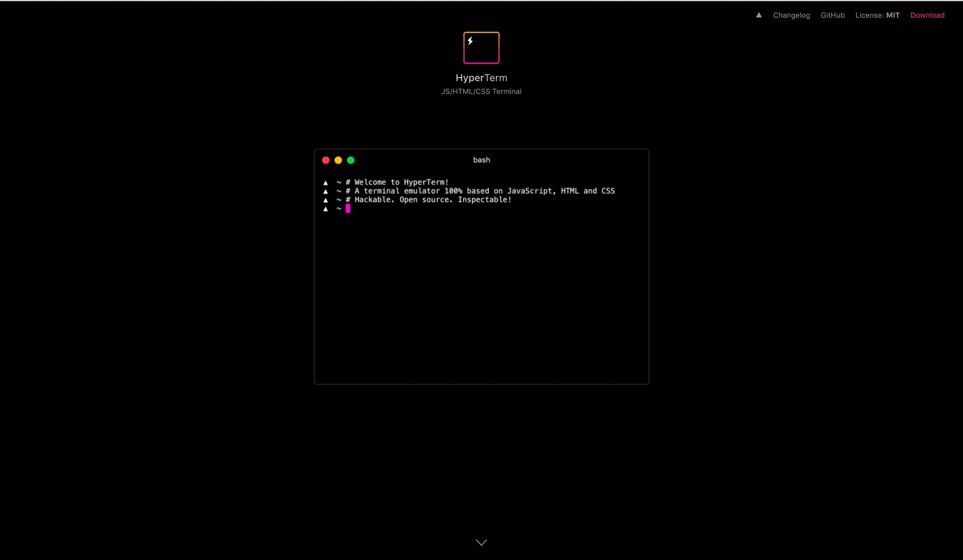Click the prompt triangle on the empty line
963x560 pixels.
tap(326, 209)
